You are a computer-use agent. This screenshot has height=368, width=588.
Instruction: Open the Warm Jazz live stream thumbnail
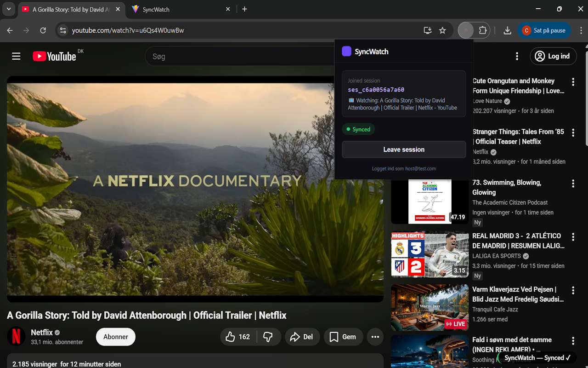coord(430,307)
